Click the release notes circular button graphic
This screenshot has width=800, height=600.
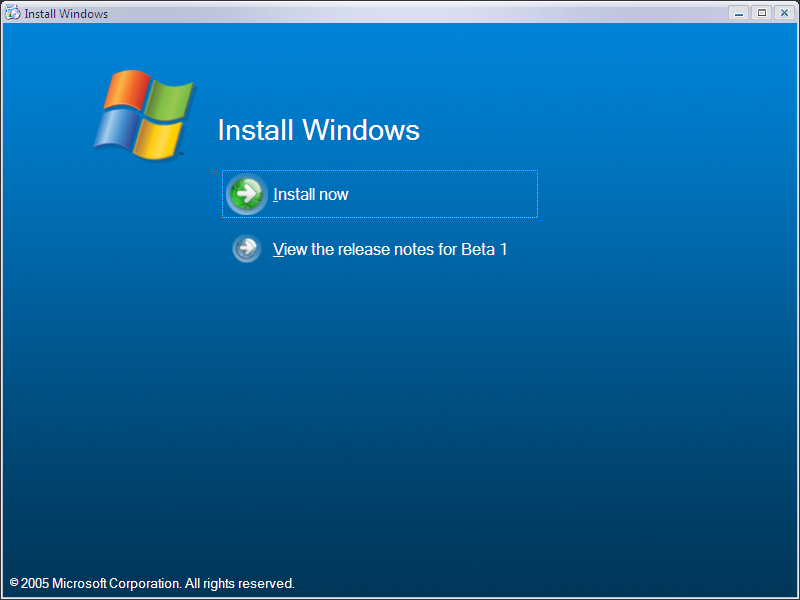coord(246,248)
